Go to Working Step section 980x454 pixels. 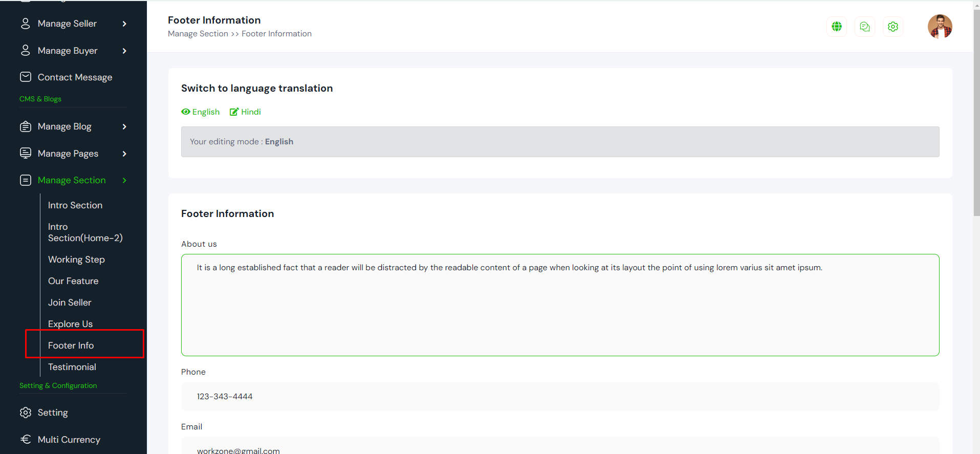point(76,260)
